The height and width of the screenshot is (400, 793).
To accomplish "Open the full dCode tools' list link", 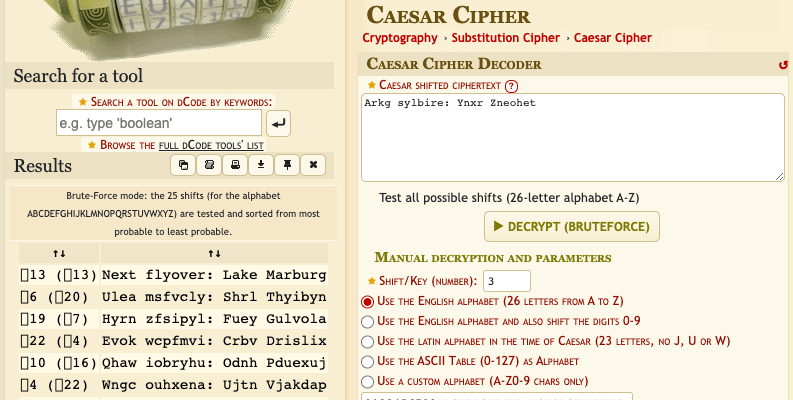I will tap(211, 146).
